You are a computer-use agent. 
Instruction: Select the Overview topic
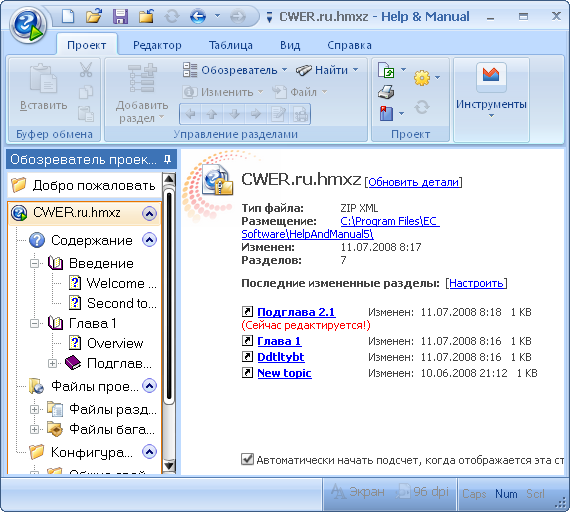(x=106, y=343)
